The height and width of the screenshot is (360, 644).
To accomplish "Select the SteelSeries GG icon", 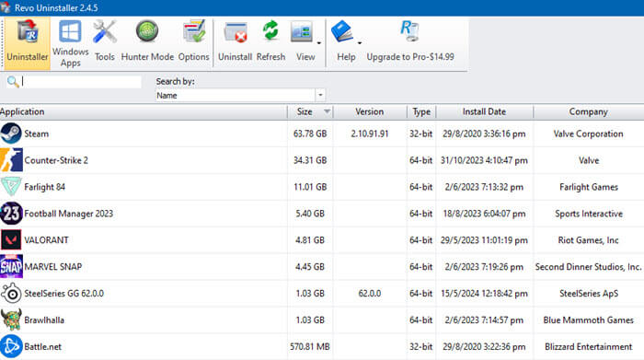I will [11, 294].
